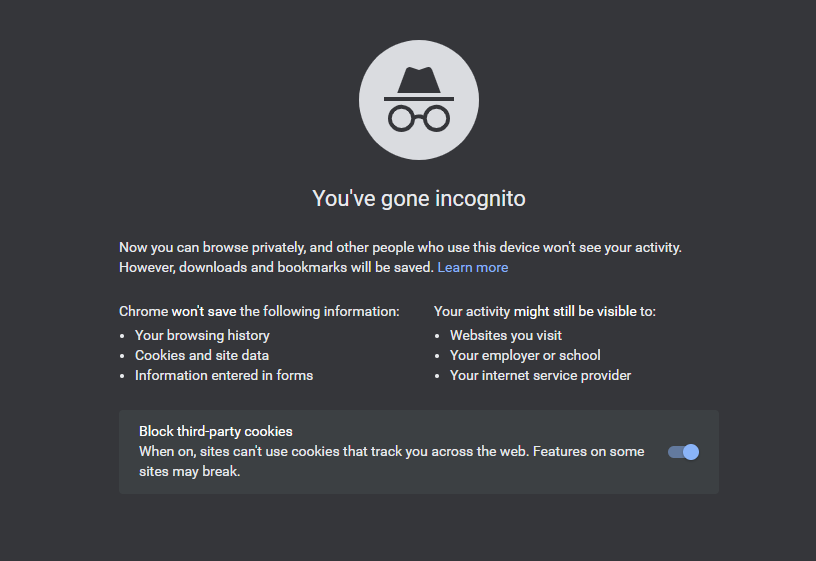Click the hat in the incognito logo
The width and height of the screenshot is (816, 561).
click(419, 84)
